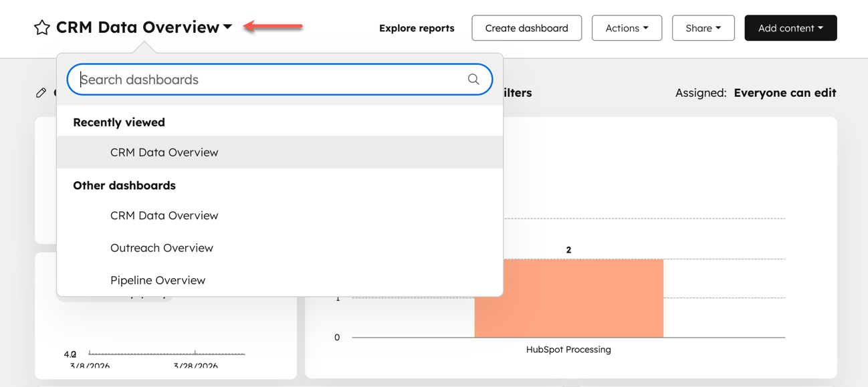
Task: Star the CRM Data Overview dashboard
Action: coord(42,27)
